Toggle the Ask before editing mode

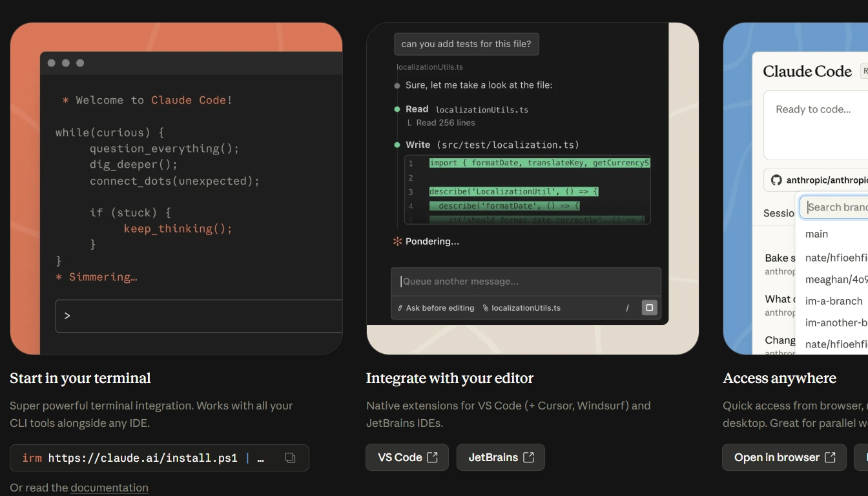436,308
